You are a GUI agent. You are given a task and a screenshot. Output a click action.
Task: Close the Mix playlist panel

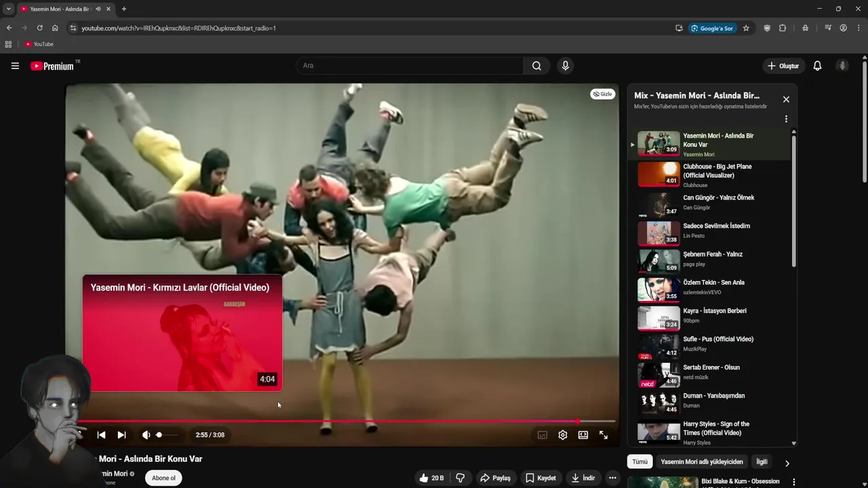[786, 100]
